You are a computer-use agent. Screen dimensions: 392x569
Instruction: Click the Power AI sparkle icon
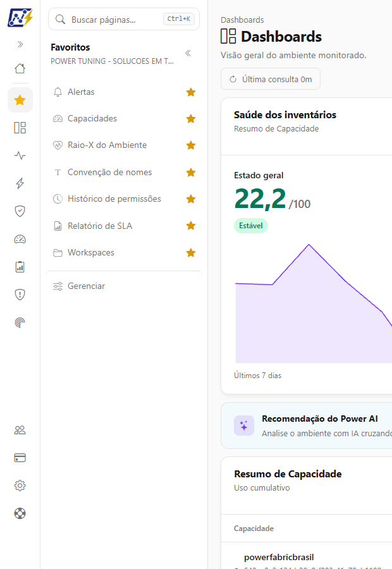point(244,425)
